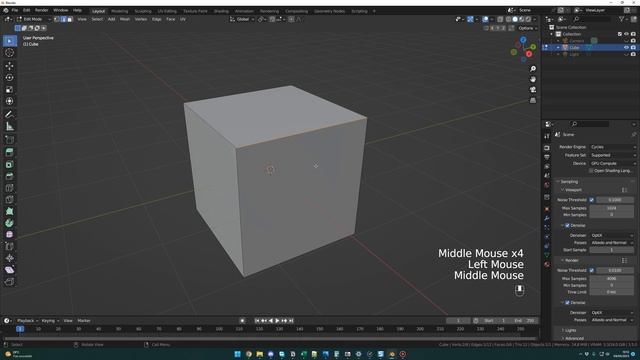Switch to the Sculpting workspace tab
Viewport: 640px width, 360px height.
point(143,11)
